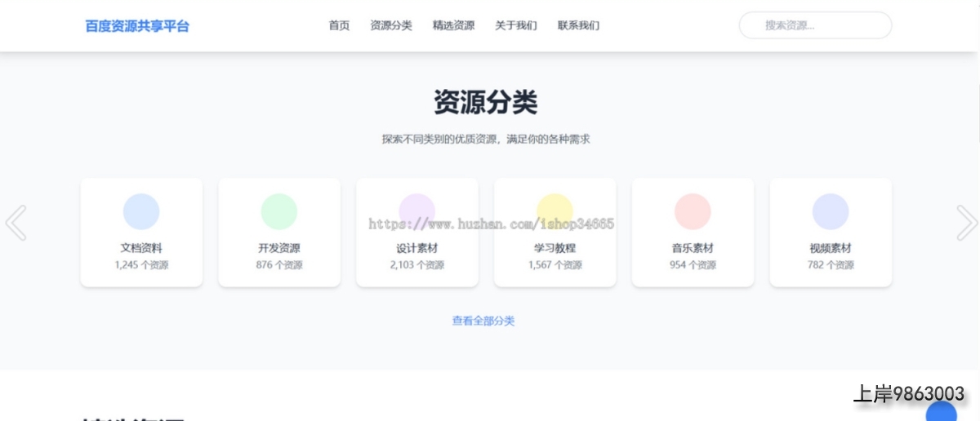Select the 视频素材 card label

(831, 248)
